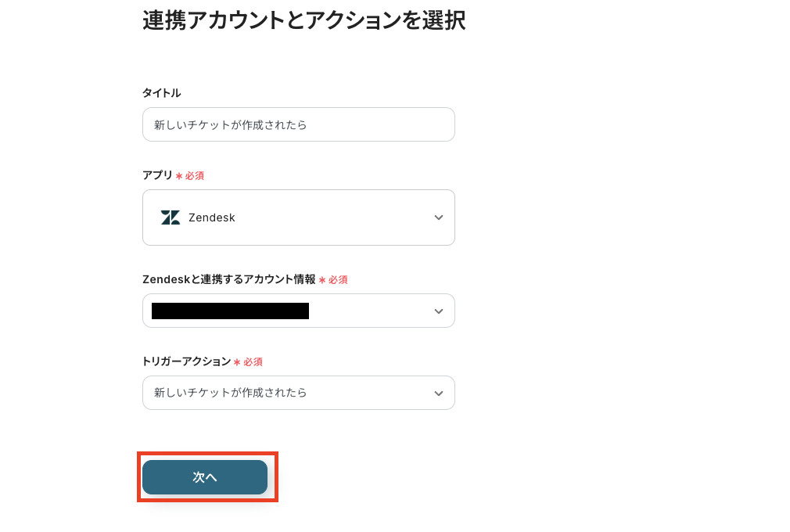Click the highlighted Next button
790x532 pixels.
[205, 477]
